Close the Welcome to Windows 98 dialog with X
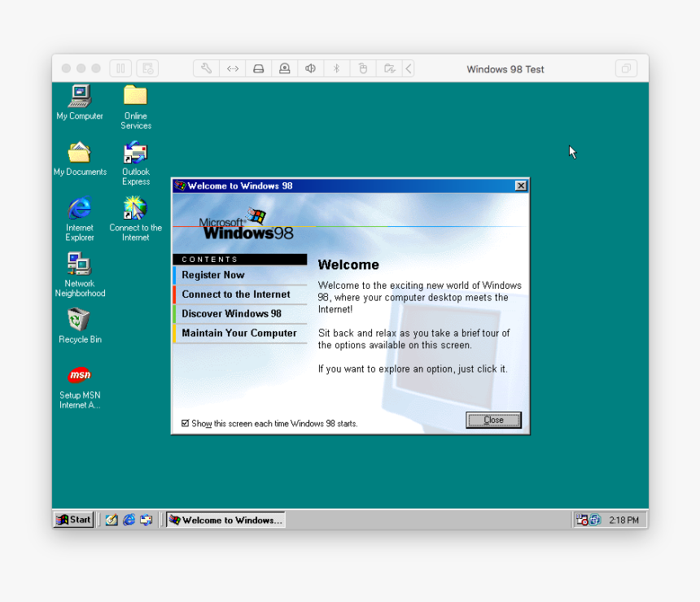This screenshot has height=602, width=700. 521,185
